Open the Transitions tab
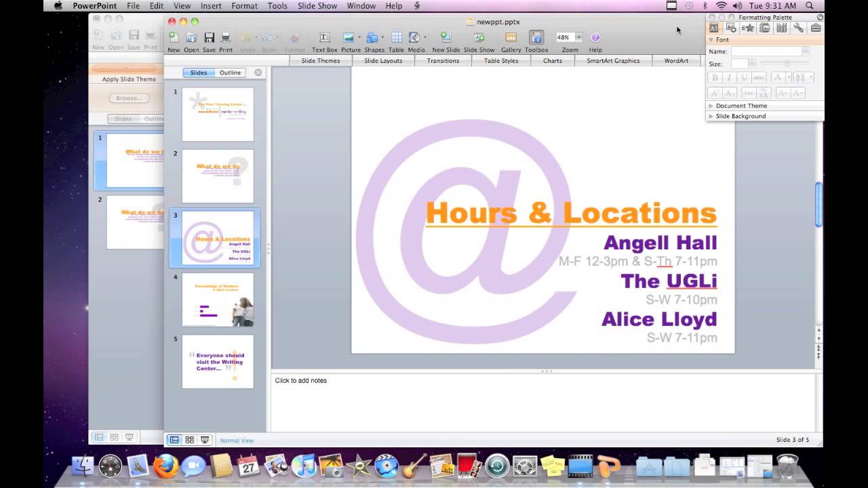This screenshot has height=488, width=868. [x=443, y=60]
